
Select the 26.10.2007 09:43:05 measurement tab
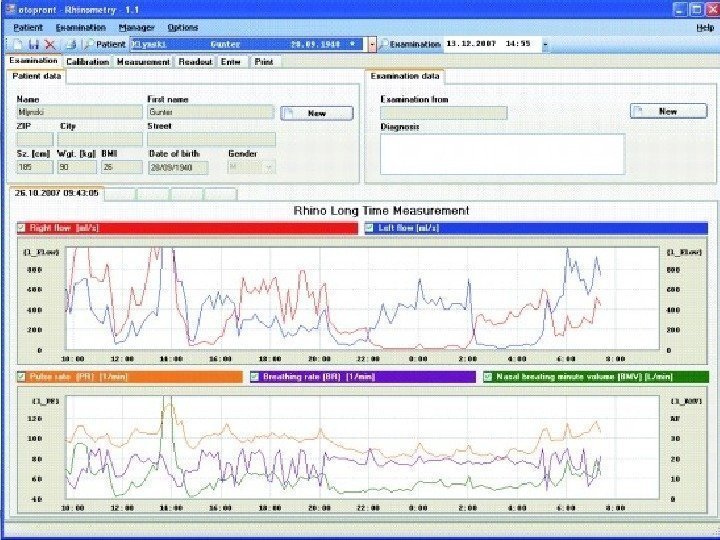56,193
